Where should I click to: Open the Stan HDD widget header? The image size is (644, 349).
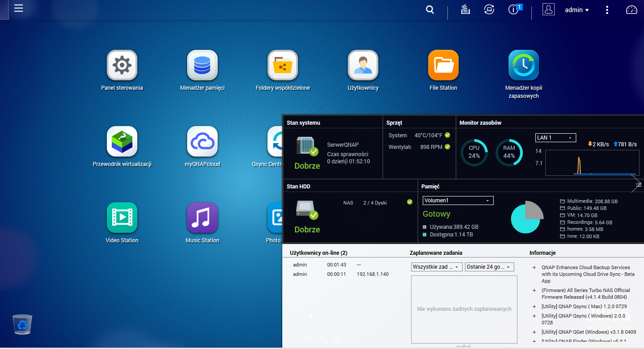click(298, 187)
